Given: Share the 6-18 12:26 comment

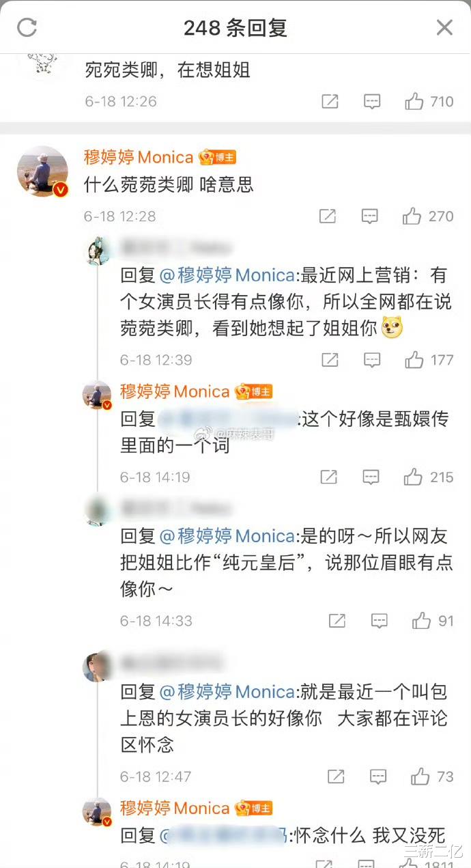Looking at the screenshot, I should coord(330,102).
